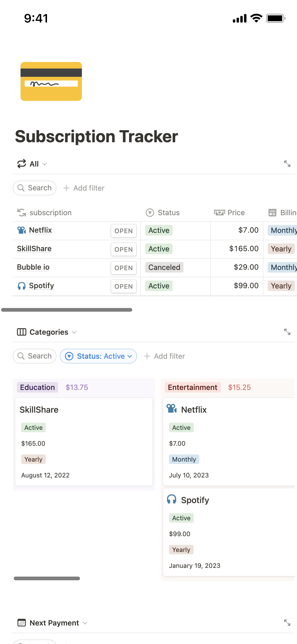Tap the Status column header icon

pos(150,213)
